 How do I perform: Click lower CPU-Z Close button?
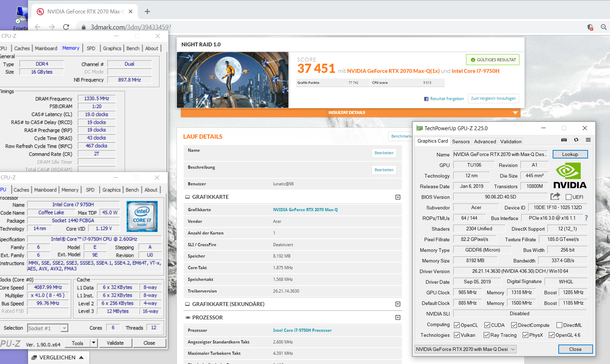pos(149,343)
